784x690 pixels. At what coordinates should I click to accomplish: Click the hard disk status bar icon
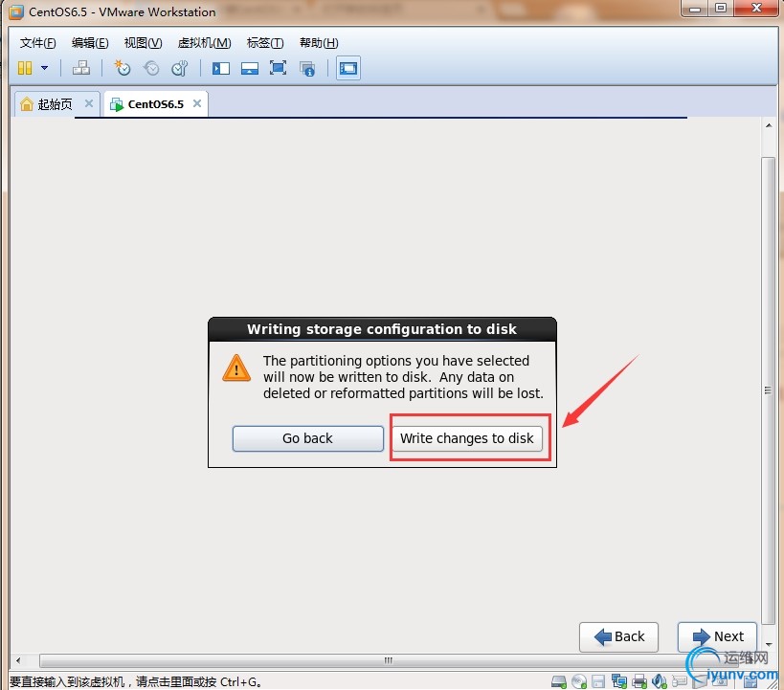pos(558,681)
